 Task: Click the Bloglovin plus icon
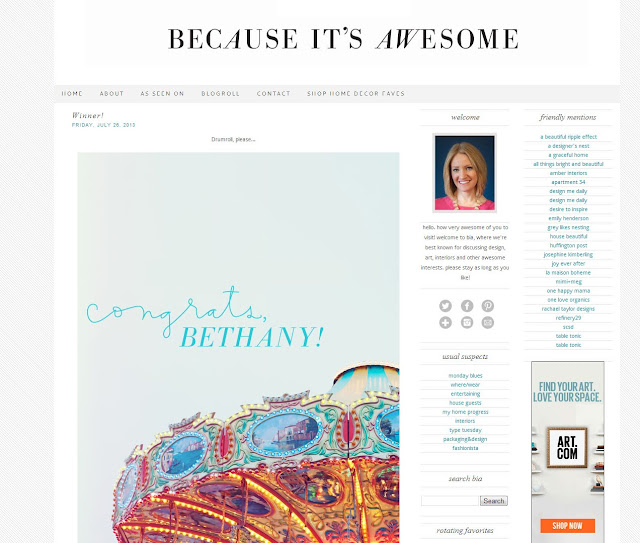(x=445, y=323)
